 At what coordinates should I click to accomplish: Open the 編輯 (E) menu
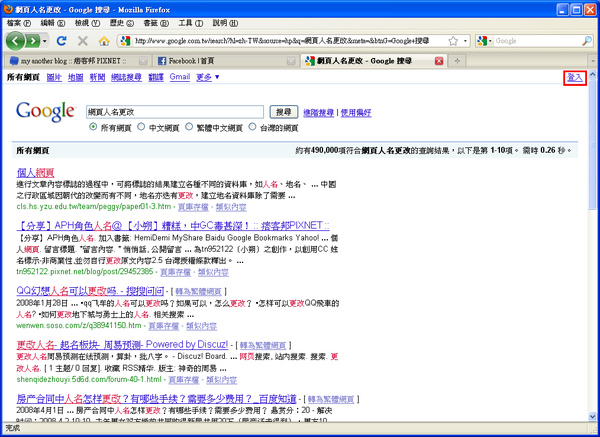53,23
